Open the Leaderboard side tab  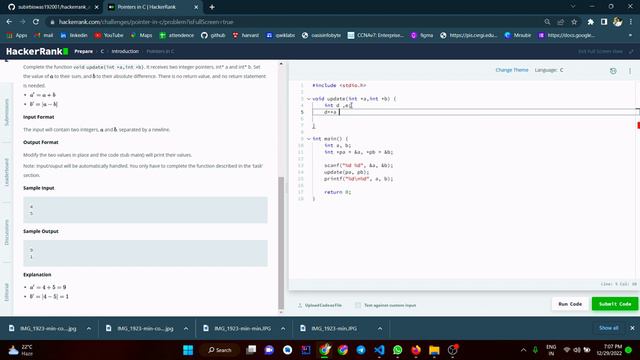(x=6, y=172)
